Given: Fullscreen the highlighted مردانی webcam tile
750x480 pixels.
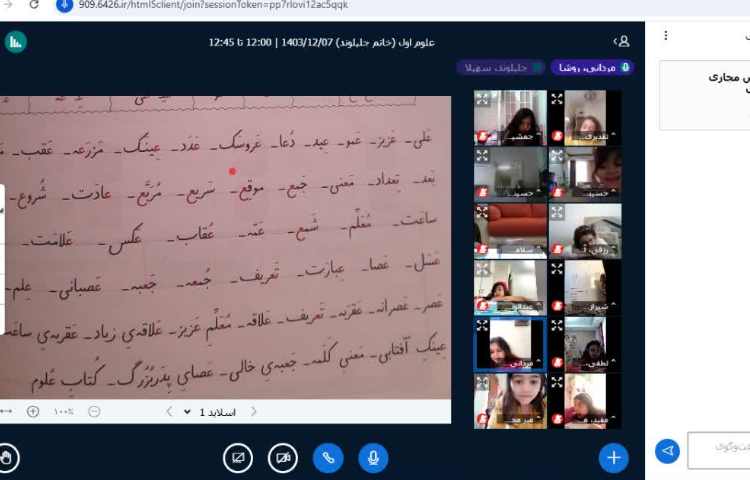Looking at the screenshot, I should (x=482, y=326).
